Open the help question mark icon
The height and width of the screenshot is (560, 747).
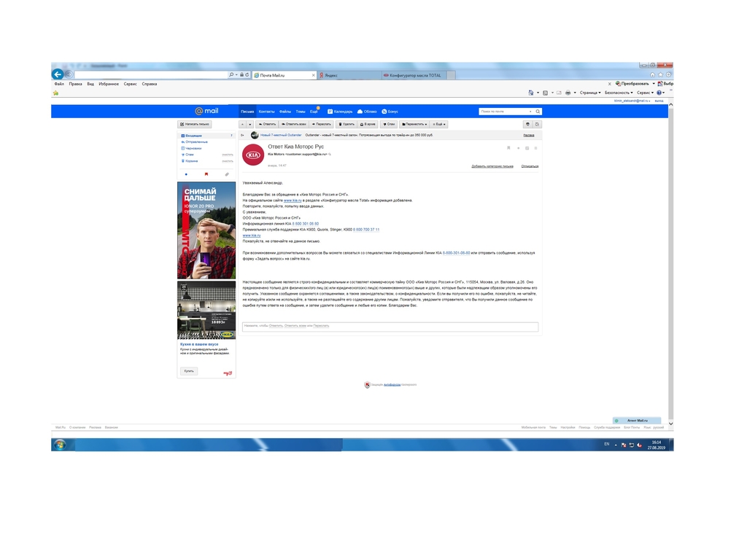pos(659,93)
